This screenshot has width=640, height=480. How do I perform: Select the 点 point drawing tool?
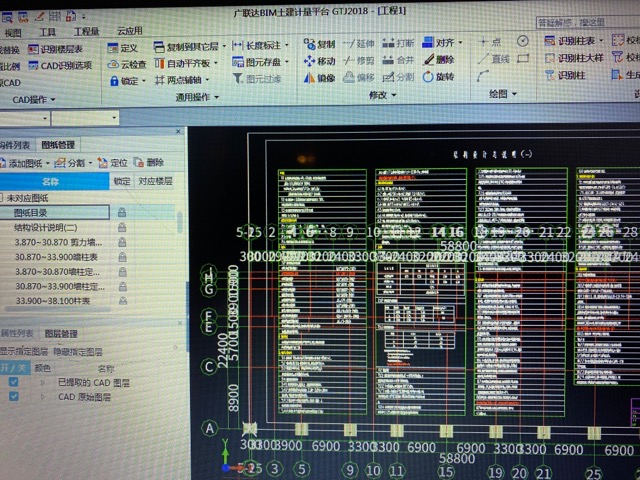click(490, 42)
